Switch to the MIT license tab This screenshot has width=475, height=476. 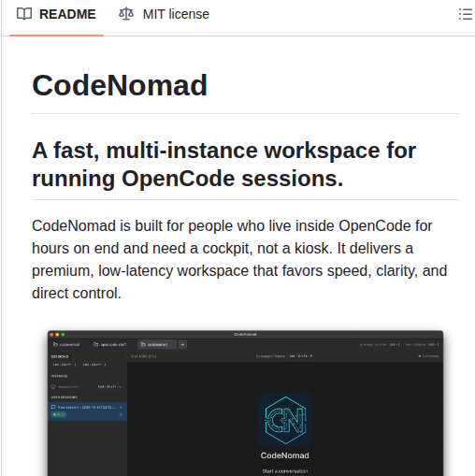coord(164,14)
